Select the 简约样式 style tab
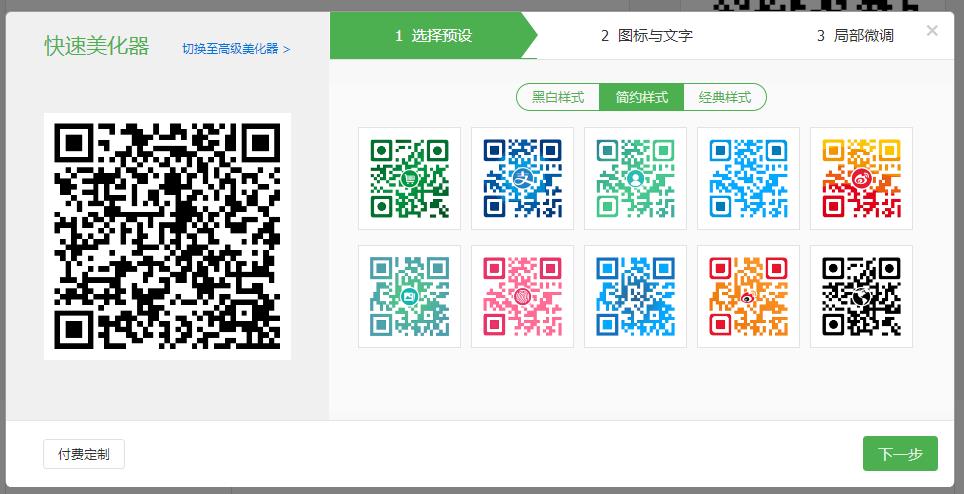Image resolution: width=964 pixels, height=494 pixels. tap(641, 97)
